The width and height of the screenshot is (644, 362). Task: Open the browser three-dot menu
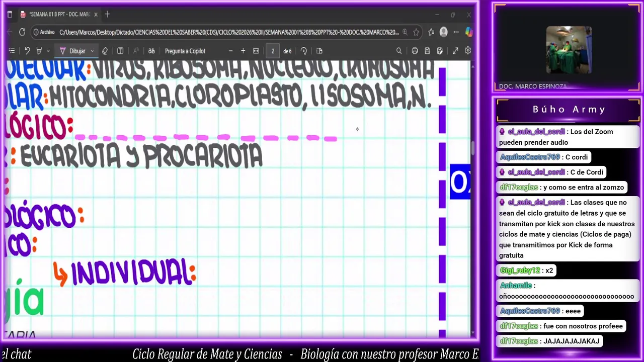(456, 32)
